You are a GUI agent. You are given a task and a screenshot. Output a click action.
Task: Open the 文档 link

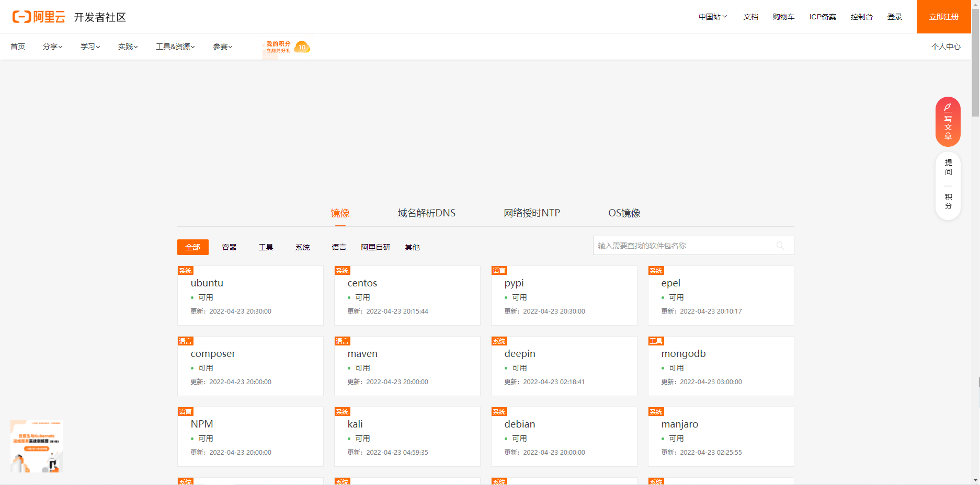click(x=750, y=17)
